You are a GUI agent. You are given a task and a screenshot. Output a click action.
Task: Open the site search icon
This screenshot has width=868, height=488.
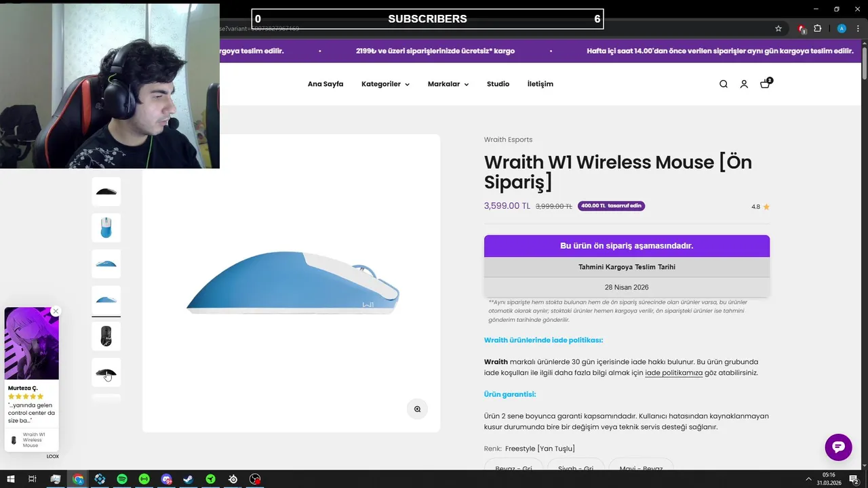(724, 84)
